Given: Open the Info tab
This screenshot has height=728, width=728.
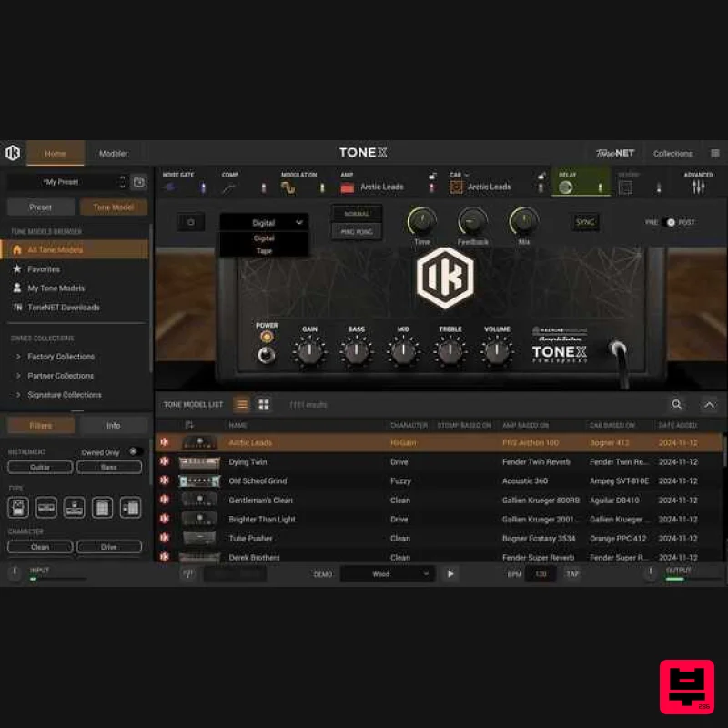Looking at the screenshot, I should (x=114, y=425).
